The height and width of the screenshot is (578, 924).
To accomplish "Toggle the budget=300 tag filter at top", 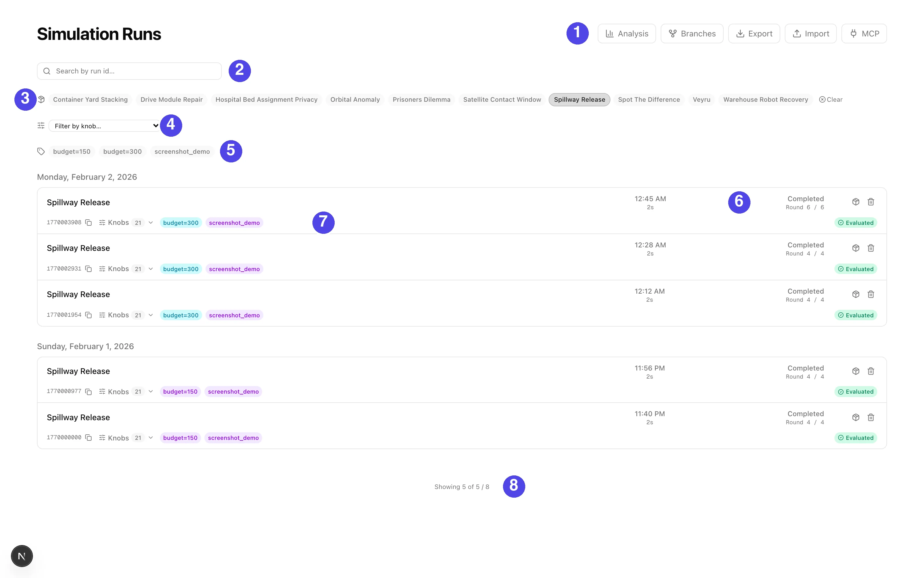I will [x=122, y=151].
